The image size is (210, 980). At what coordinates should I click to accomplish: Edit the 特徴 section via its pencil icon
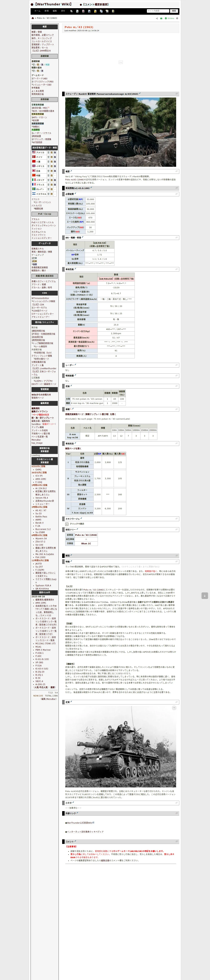pyautogui.click(x=71, y=561)
